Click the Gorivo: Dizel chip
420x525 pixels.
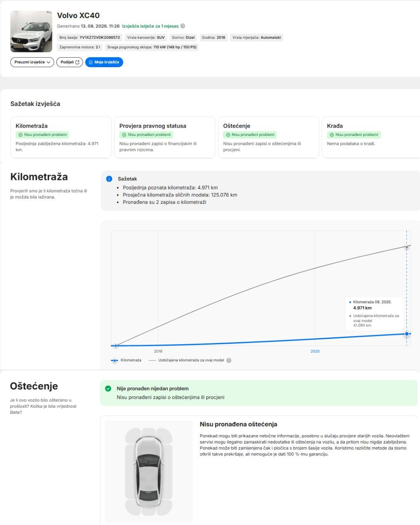pos(183,37)
